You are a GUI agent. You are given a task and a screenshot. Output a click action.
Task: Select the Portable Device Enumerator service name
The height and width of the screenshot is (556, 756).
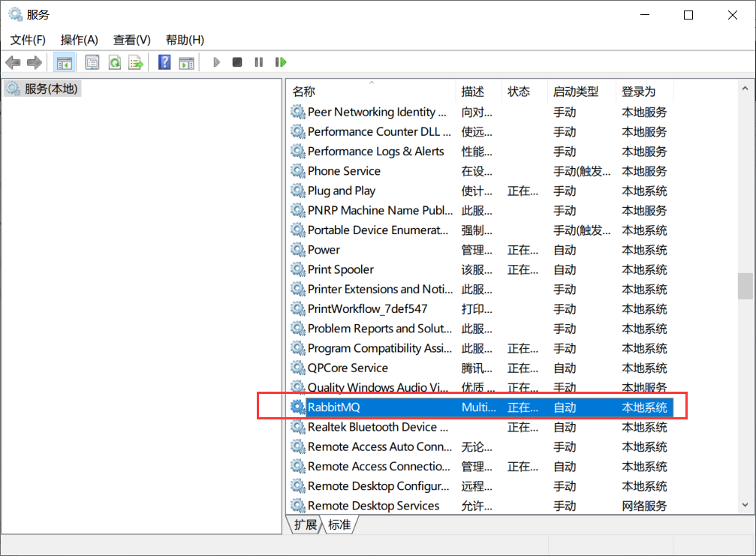[x=378, y=230]
